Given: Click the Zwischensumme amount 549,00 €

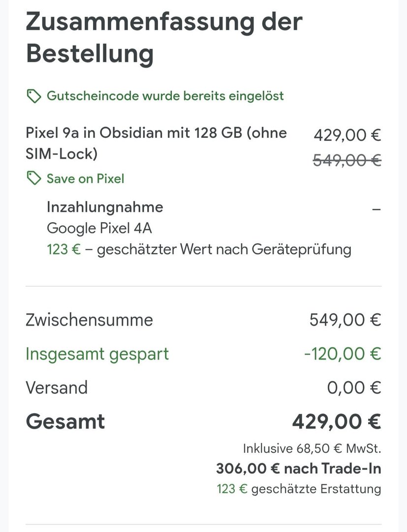Looking at the screenshot, I should [345, 320].
